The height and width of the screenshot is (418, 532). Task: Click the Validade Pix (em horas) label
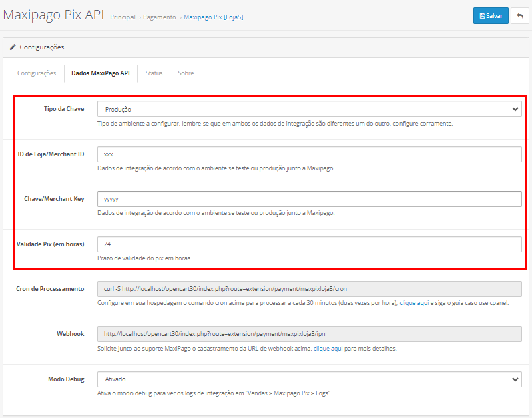click(51, 244)
